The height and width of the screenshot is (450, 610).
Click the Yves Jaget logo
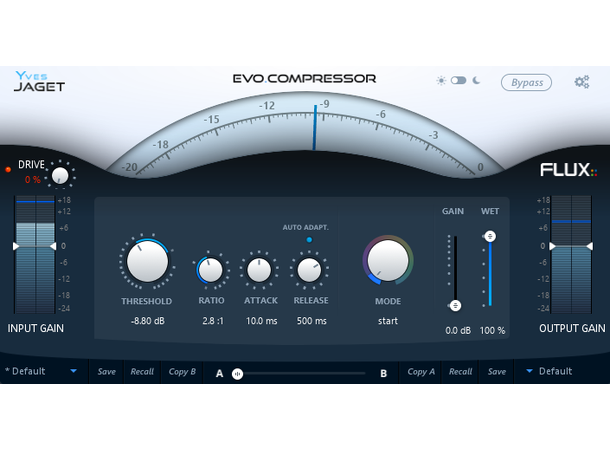(x=39, y=81)
